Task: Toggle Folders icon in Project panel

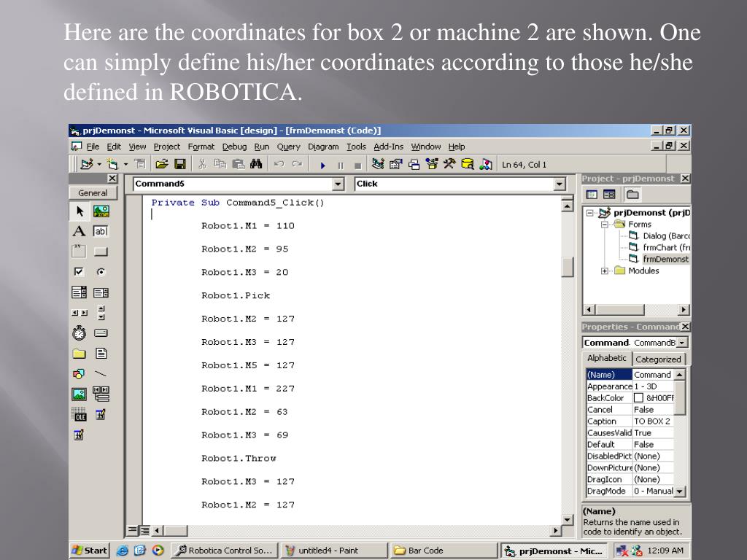Action: (632, 194)
